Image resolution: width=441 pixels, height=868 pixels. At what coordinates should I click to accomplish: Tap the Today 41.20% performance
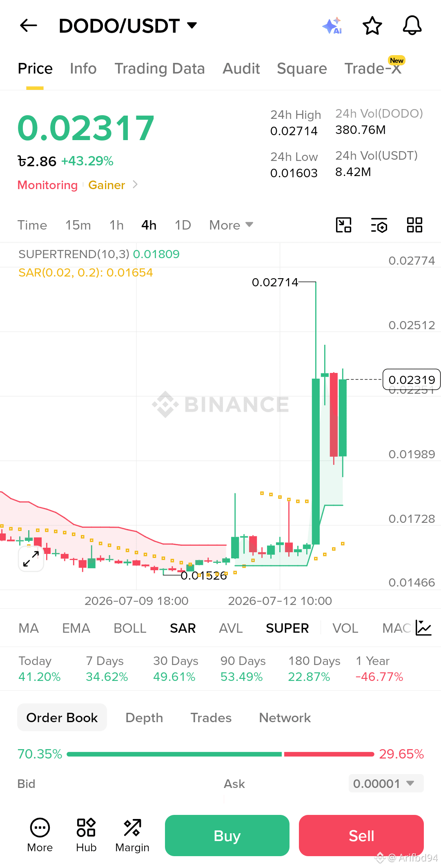pos(40,669)
